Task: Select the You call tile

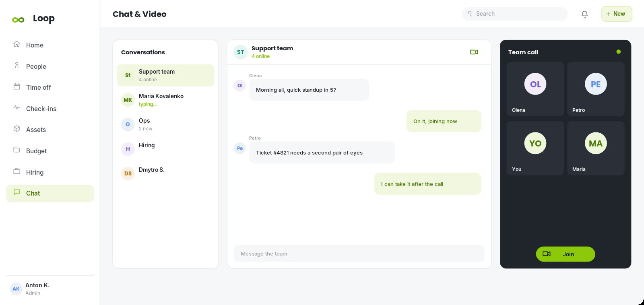Action: [535, 148]
